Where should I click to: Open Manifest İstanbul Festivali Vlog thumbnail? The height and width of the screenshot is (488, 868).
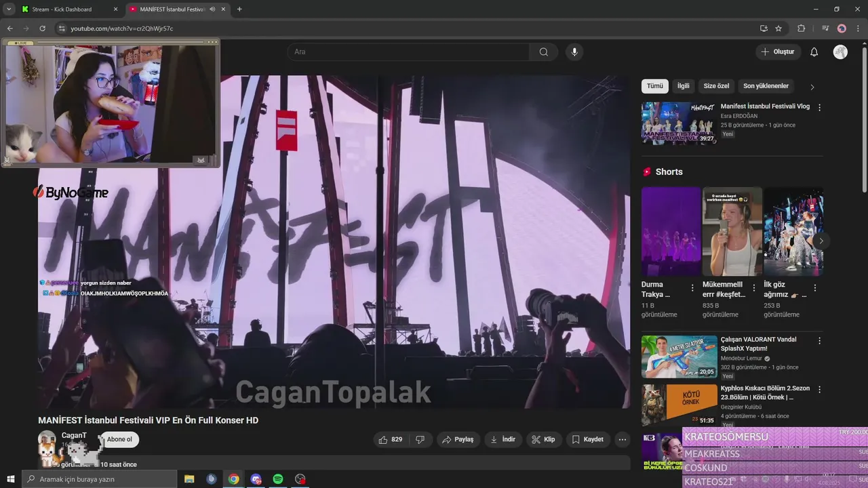[x=679, y=123]
